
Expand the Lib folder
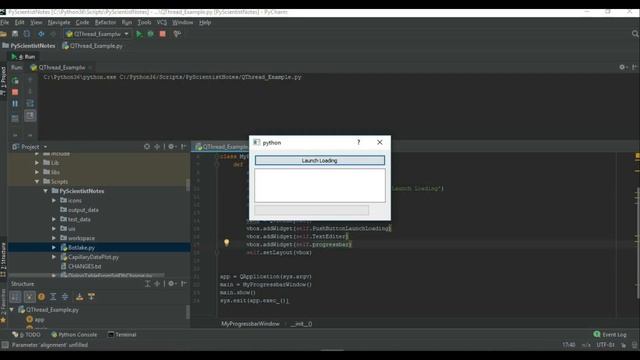point(37,163)
